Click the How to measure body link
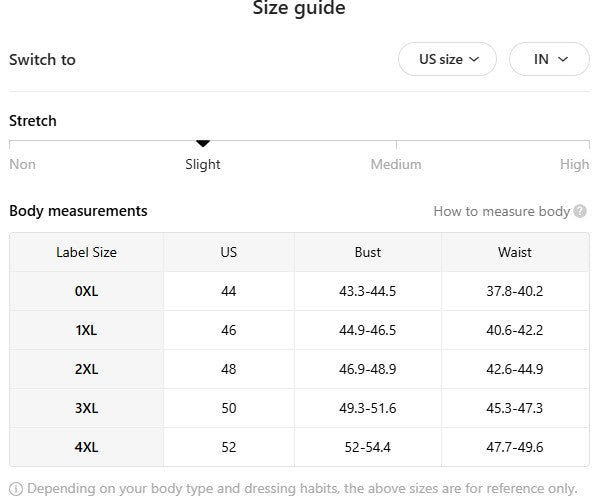Image resolution: width=606 pixels, height=499 pixels. [x=501, y=211]
